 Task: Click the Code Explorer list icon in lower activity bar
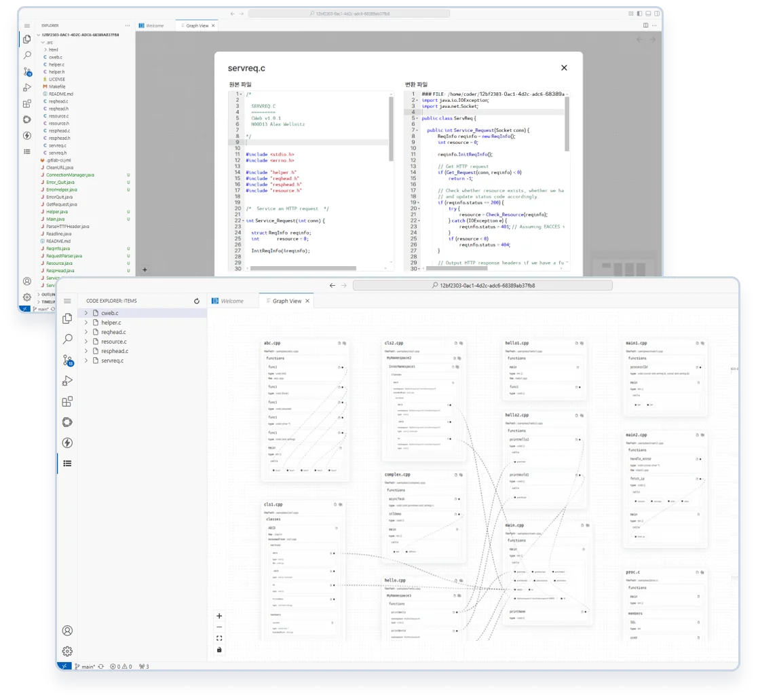(x=67, y=464)
